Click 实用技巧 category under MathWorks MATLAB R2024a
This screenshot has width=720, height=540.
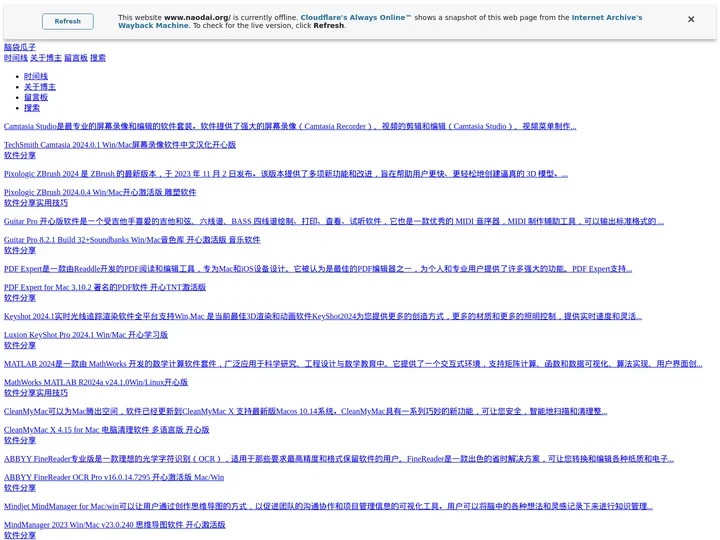click(52, 393)
